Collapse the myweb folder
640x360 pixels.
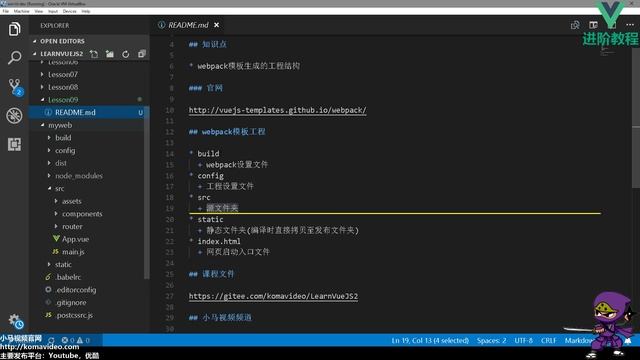(42, 125)
